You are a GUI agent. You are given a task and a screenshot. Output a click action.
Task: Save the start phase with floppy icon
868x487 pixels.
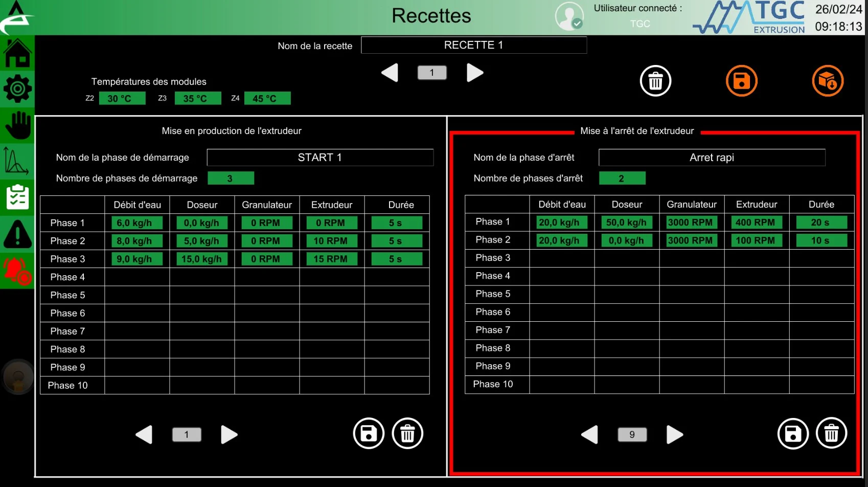369,434
